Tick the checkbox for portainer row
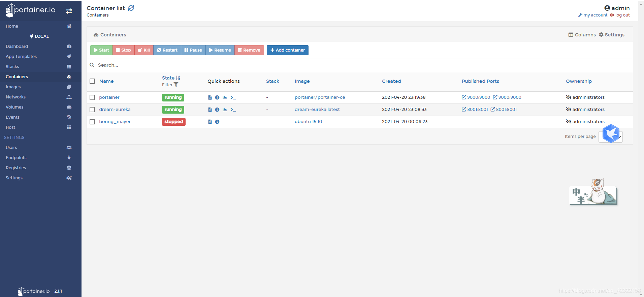This screenshot has width=644, height=297. (92, 97)
